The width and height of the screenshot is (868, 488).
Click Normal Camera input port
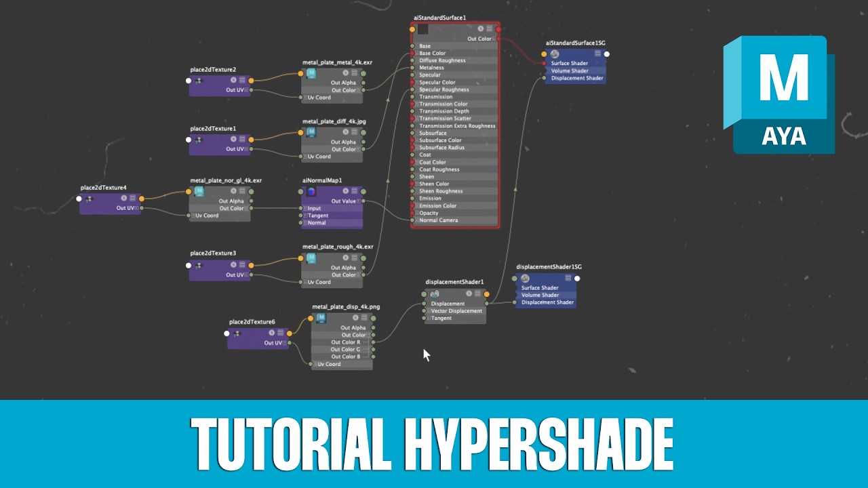tap(412, 220)
